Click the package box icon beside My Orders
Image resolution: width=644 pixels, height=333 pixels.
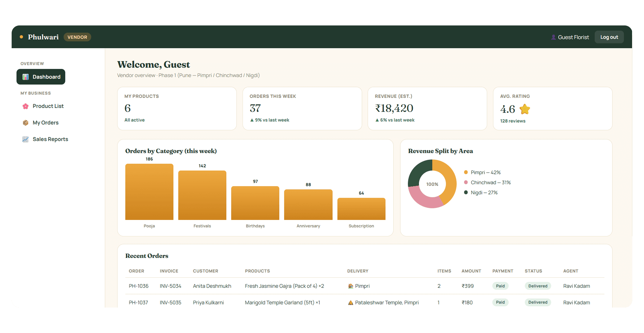tap(25, 123)
